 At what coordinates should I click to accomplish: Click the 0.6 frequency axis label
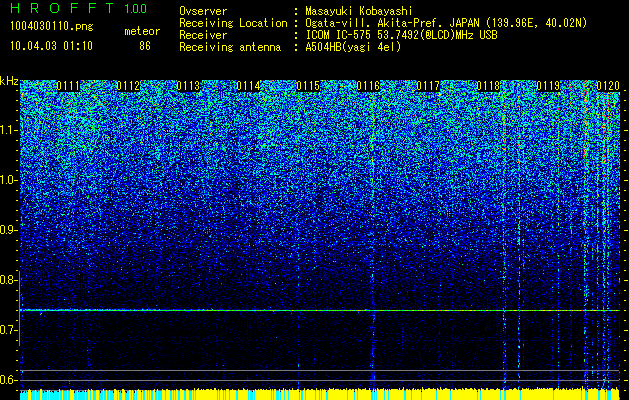7,380
